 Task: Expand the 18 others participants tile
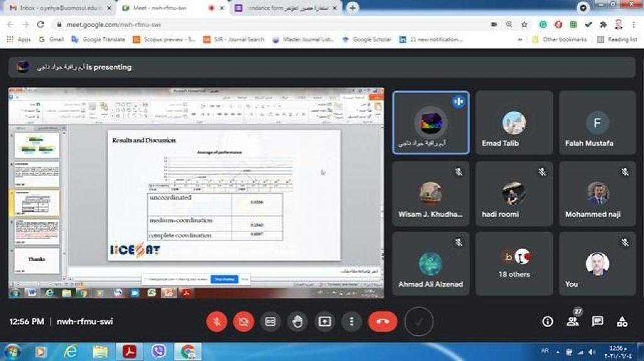click(514, 263)
